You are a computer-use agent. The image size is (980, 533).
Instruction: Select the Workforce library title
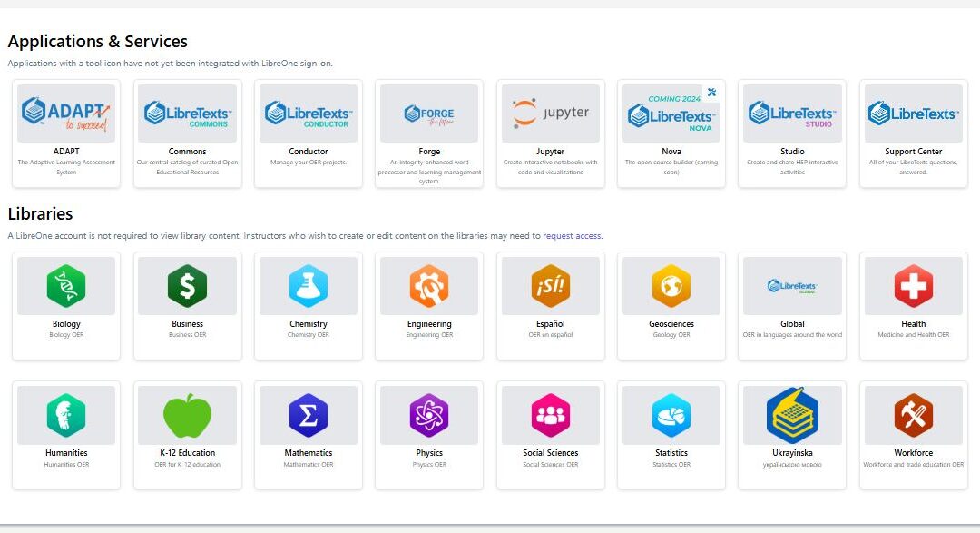[x=913, y=453]
